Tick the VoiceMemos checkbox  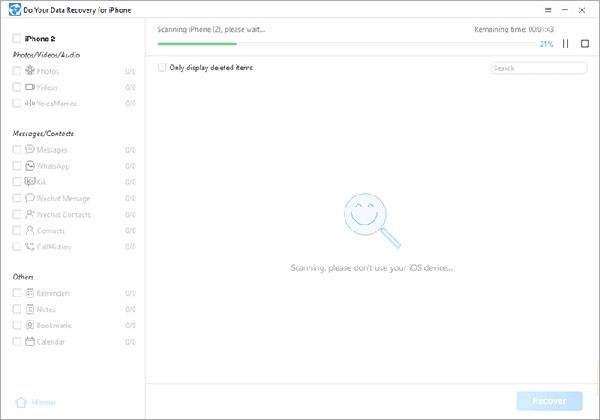(16, 103)
